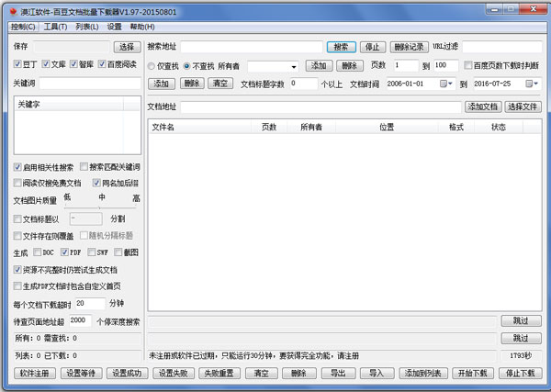Click the app icon in the title bar

pyautogui.click(x=10, y=10)
